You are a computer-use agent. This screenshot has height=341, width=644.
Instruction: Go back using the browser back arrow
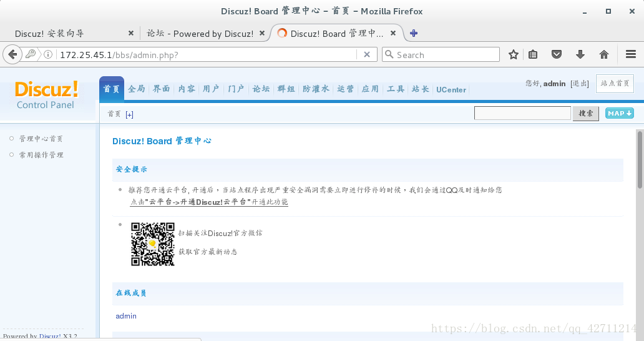(12, 54)
